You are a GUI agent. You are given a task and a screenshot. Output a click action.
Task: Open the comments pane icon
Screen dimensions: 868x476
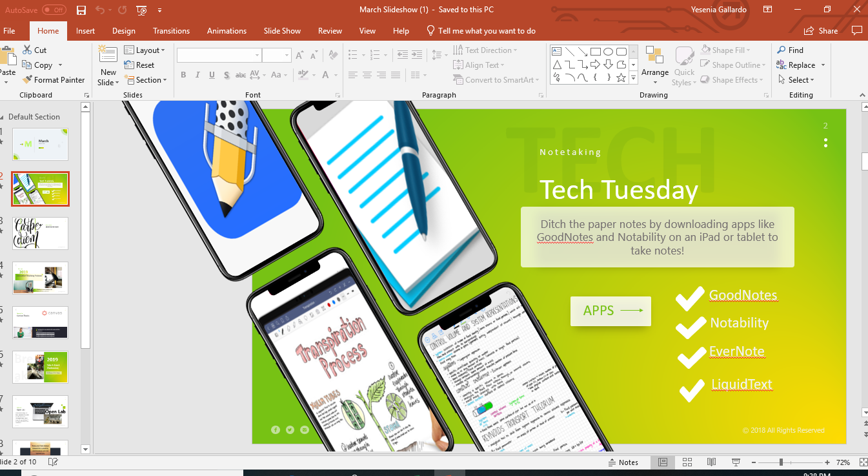tap(856, 30)
